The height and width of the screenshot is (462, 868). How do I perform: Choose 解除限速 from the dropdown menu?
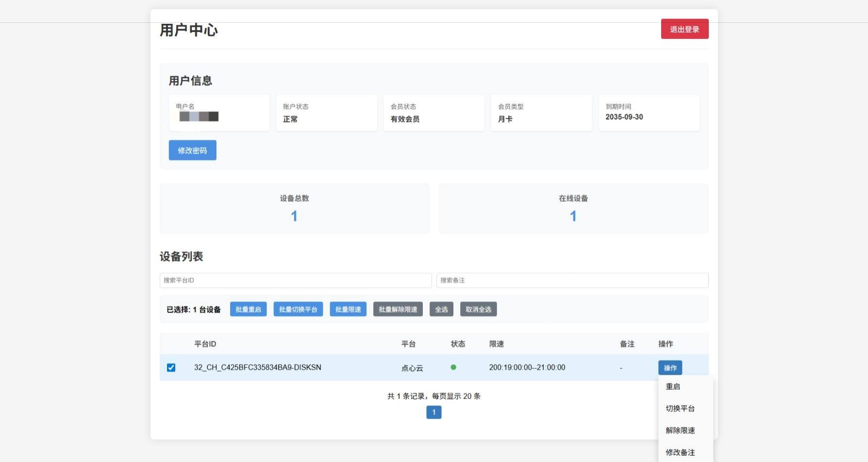point(680,430)
